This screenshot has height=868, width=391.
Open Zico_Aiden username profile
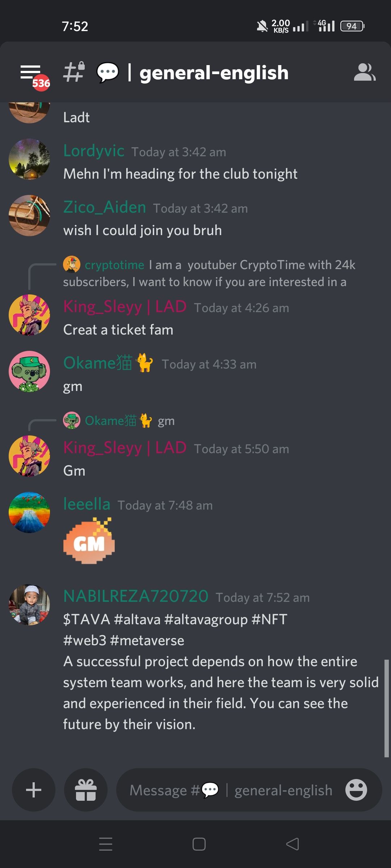(x=105, y=207)
